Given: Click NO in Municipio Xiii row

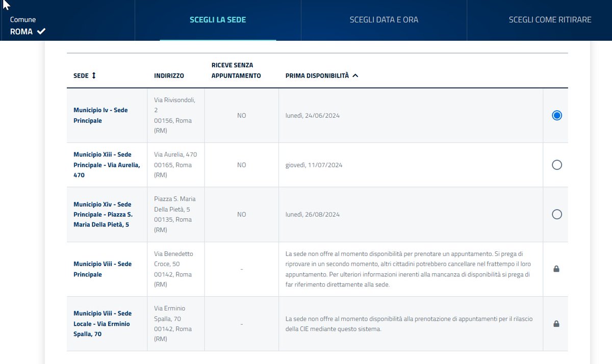Looking at the screenshot, I should pos(241,165).
